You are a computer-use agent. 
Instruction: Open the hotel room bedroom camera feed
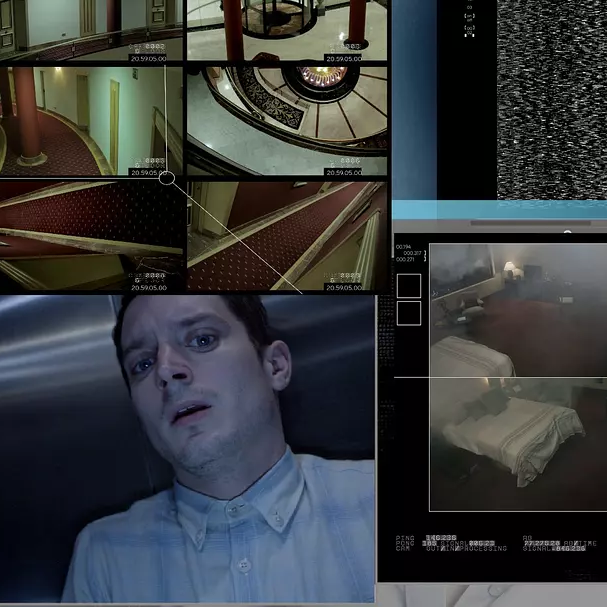518,377
